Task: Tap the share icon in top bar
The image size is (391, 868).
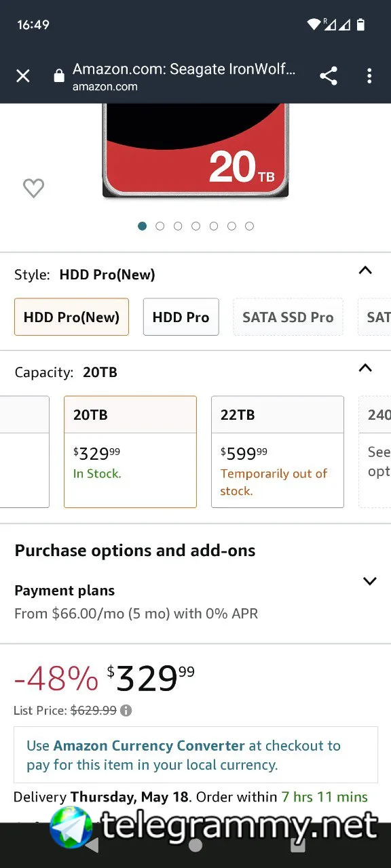Action: [329, 76]
